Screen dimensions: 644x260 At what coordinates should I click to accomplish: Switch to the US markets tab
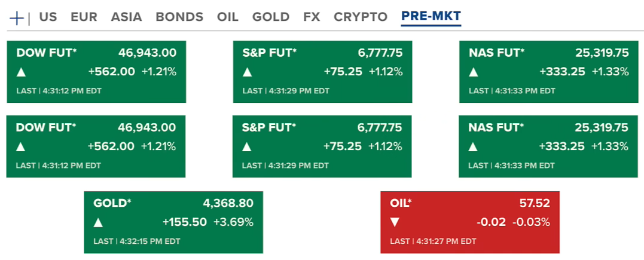click(48, 17)
